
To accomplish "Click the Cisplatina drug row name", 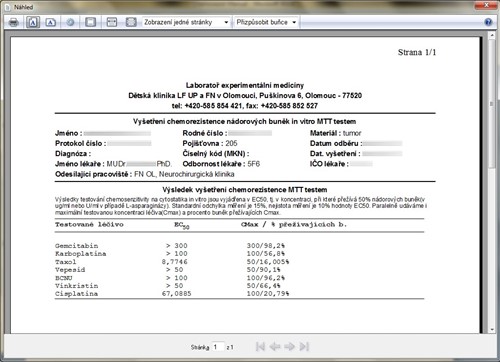I will (x=77, y=294).
